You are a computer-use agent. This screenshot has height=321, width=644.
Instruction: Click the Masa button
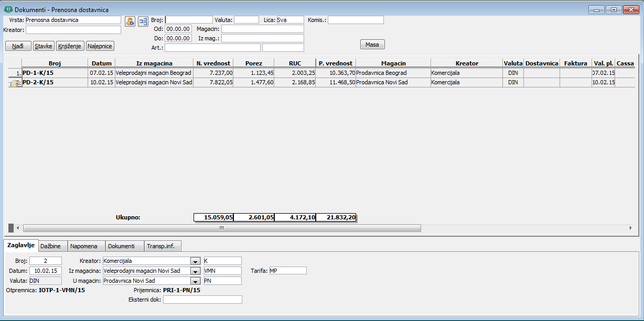click(x=372, y=45)
